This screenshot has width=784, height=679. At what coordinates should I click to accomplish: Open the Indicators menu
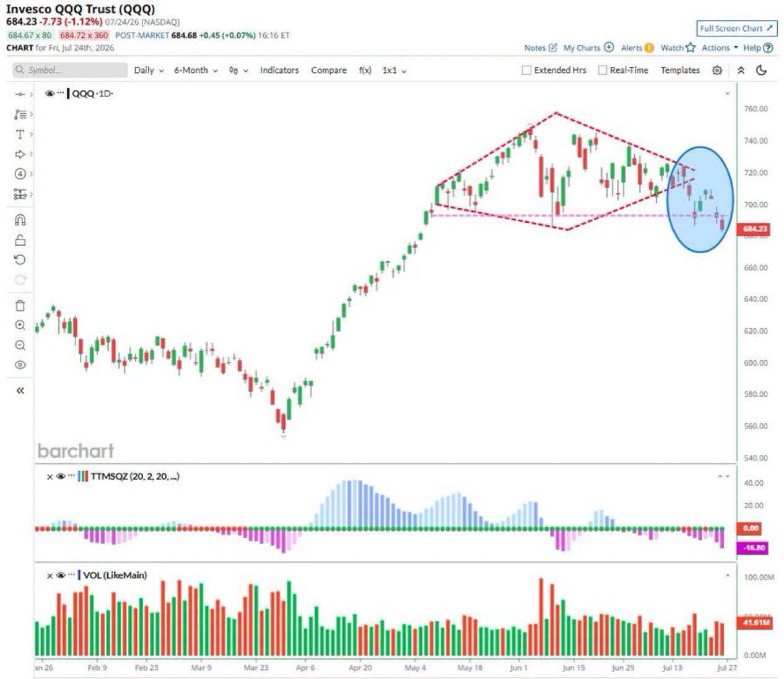(x=279, y=70)
